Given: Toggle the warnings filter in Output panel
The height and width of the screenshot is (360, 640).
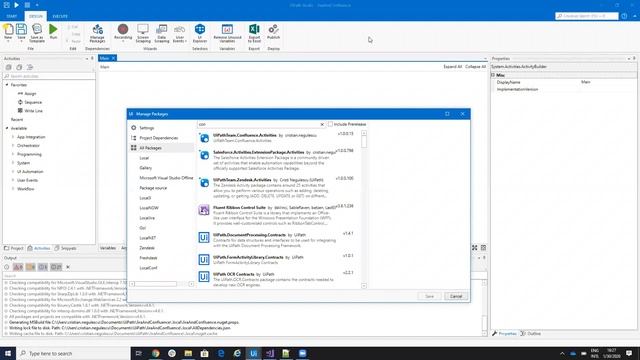Looking at the screenshot, I should click(30, 267).
